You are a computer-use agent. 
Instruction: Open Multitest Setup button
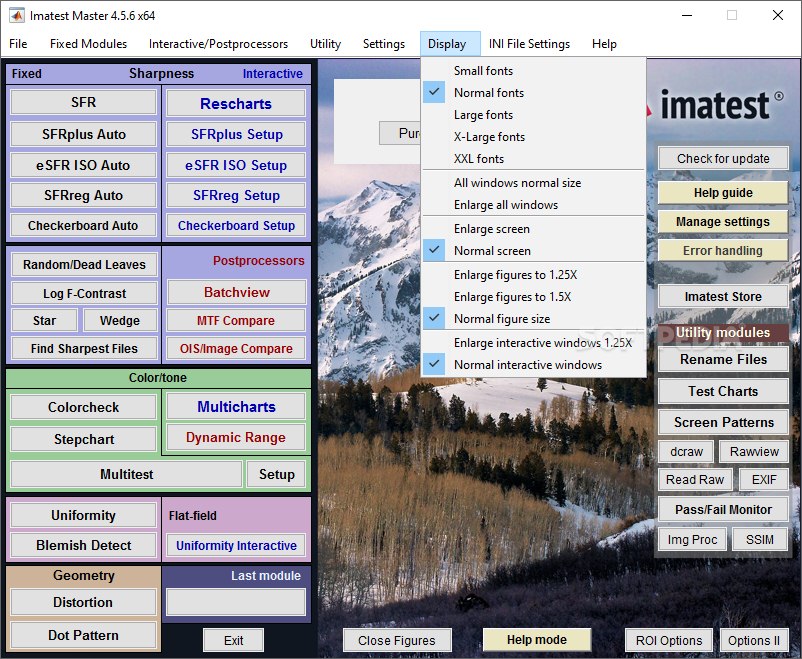tap(276, 474)
